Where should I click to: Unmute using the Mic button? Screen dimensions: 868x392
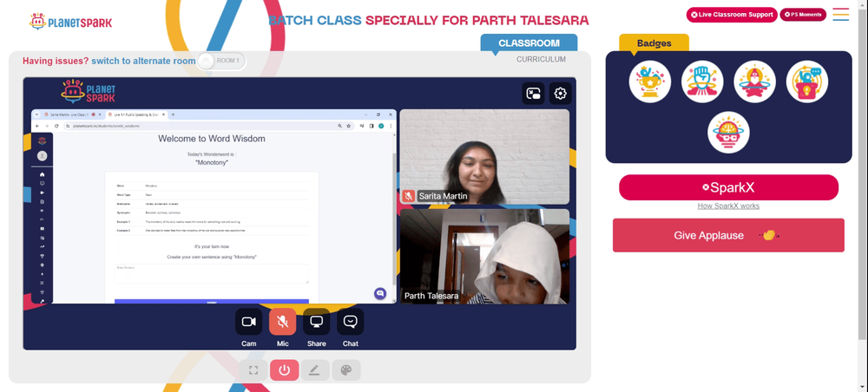pos(282,322)
